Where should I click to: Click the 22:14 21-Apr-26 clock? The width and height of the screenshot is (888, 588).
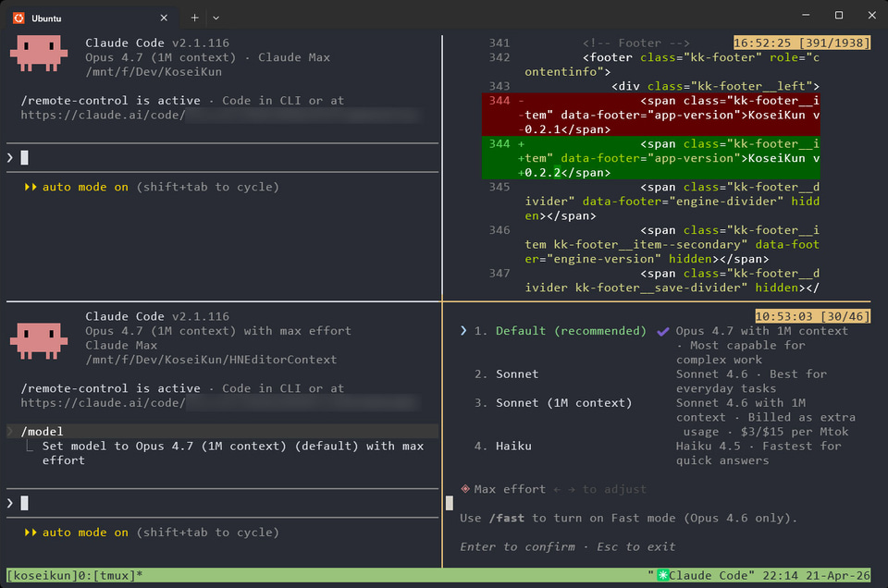(x=816, y=576)
